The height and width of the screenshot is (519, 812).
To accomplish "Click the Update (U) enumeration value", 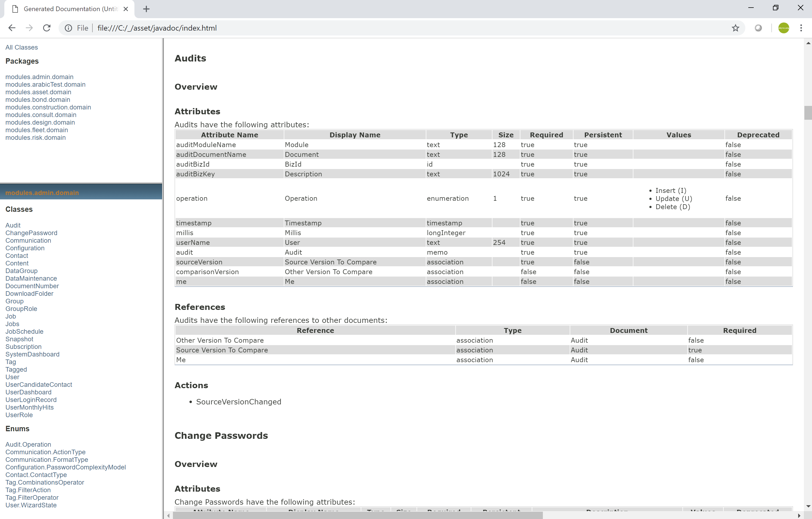I will pyautogui.click(x=674, y=199).
